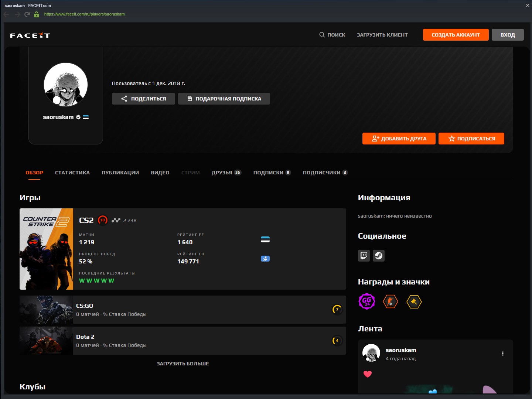Reload the page with the refresh icon
Image resolution: width=532 pixels, height=399 pixels.
tap(27, 14)
